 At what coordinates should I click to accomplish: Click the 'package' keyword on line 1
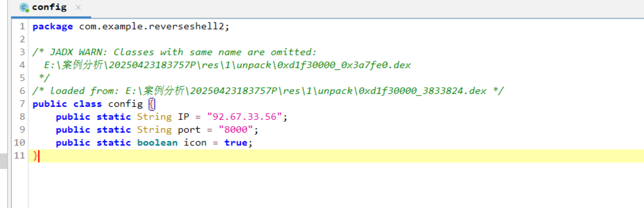coord(53,26)
